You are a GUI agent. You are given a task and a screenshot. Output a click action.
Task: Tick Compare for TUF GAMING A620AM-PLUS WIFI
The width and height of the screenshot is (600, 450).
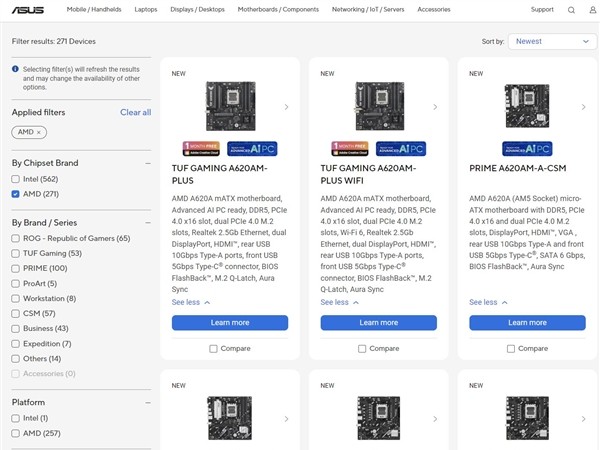(x=362, y=349)
